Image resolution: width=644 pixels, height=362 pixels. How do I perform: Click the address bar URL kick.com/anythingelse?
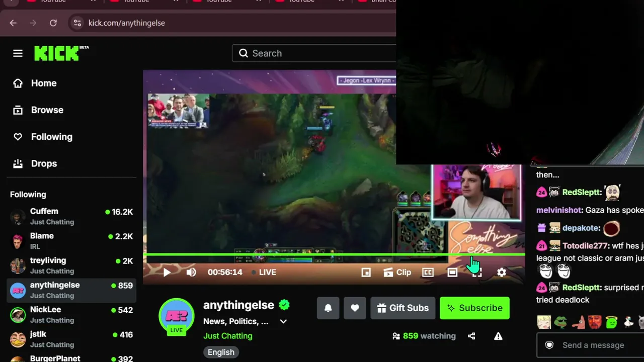click(127, 23)
